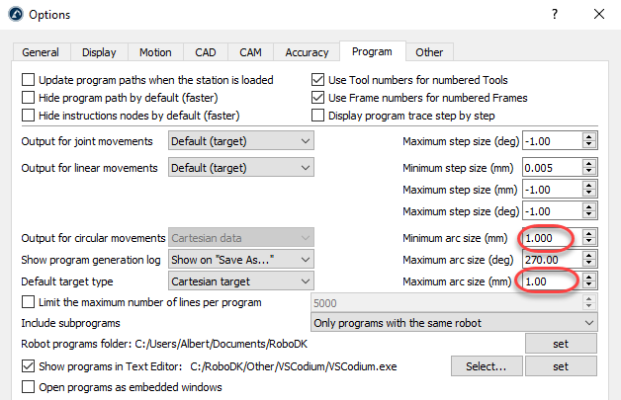Decrease Minimum step size (mm) value
This screenshot has width=621, height=400.
pos(589,172)
